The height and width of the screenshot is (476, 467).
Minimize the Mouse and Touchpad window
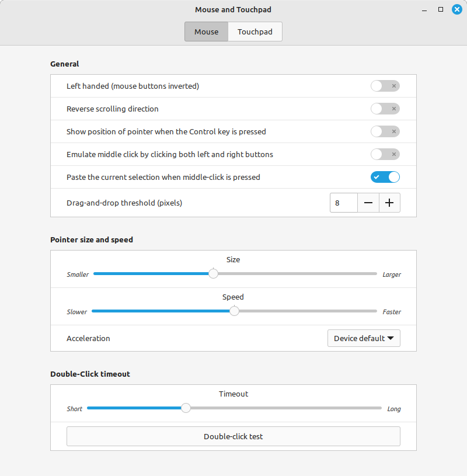coord(424,10)
